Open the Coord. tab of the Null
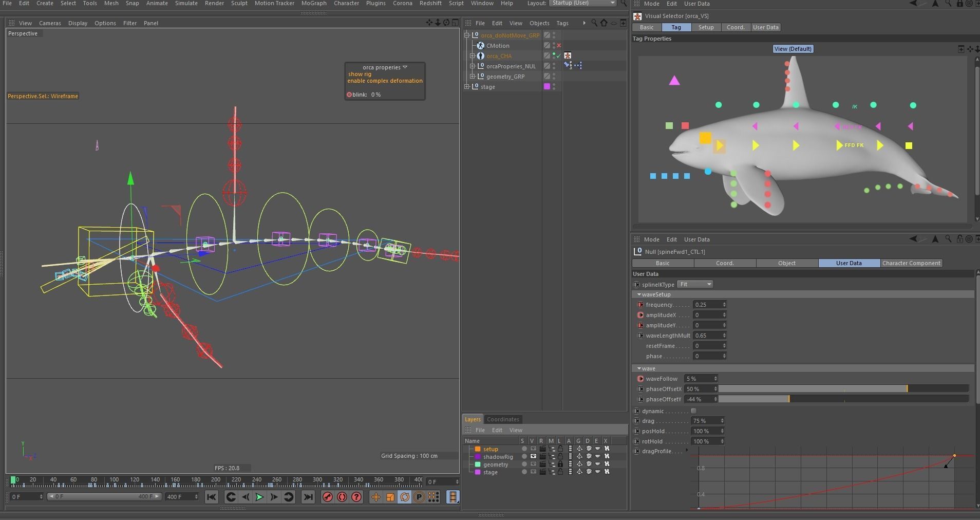Image resolution: width=980 pixels, height=520 pixels. [x=725, y=263]
